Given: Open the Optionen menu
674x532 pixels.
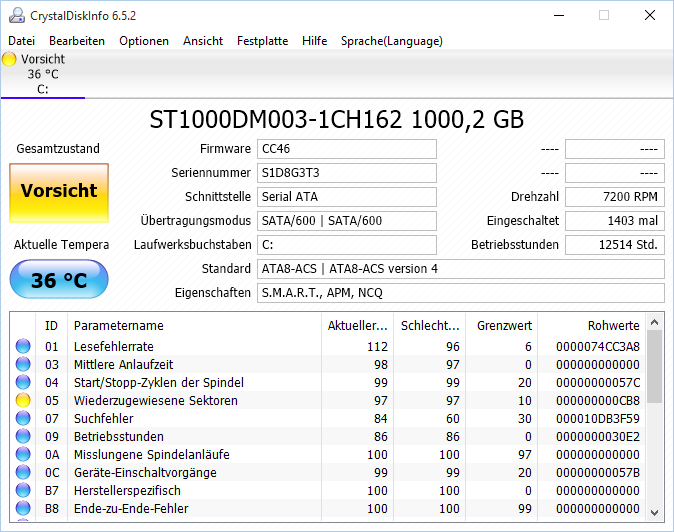Looking at the screenshot, I should tap(144, 41).
